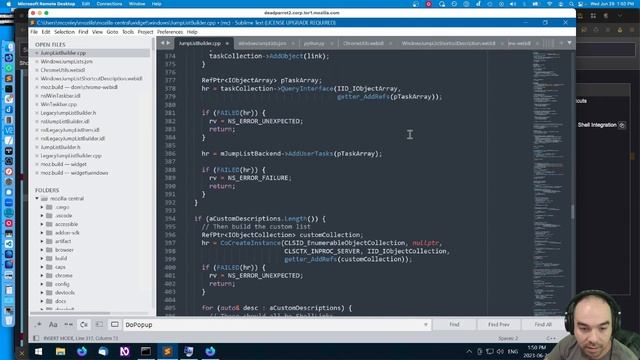This screenshot has width=640, height=360.
Task: Open ChromeUtils.webidl in open files list
Action: (62, 70)
